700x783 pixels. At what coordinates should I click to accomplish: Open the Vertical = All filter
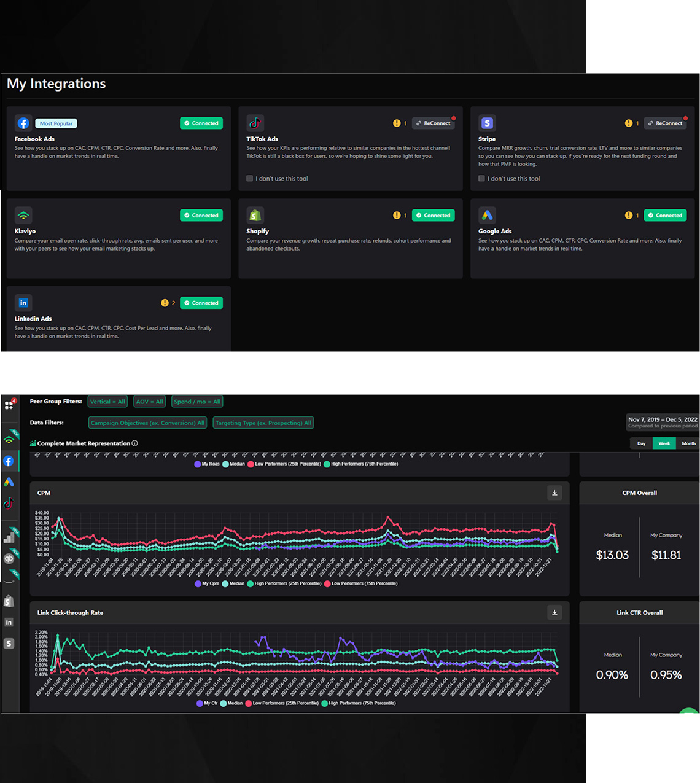[x=107, y=402]
